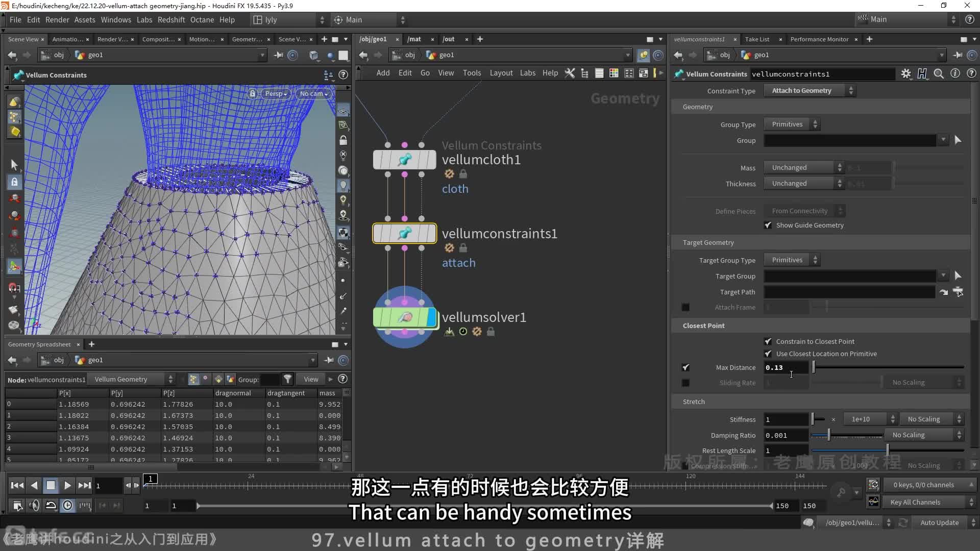Click the loop playback mode icon

coord(51,505)
